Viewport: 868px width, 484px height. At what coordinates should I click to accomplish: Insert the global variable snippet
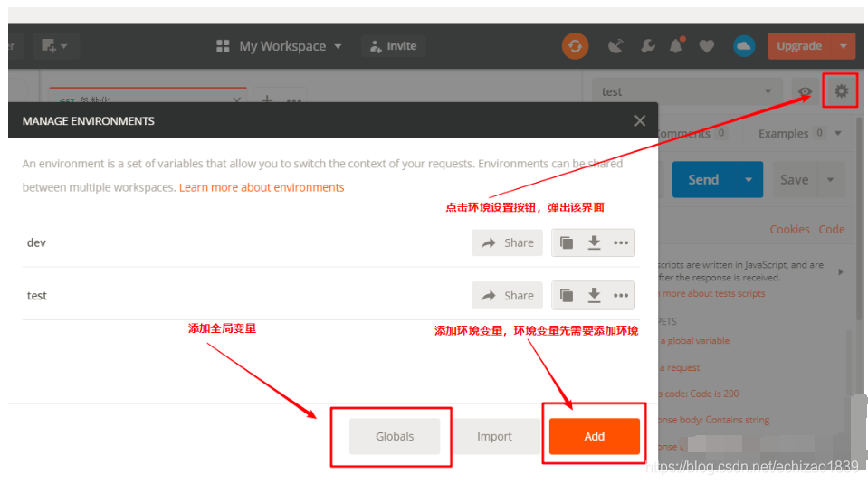pyautogui.click(x=696, y=341)
